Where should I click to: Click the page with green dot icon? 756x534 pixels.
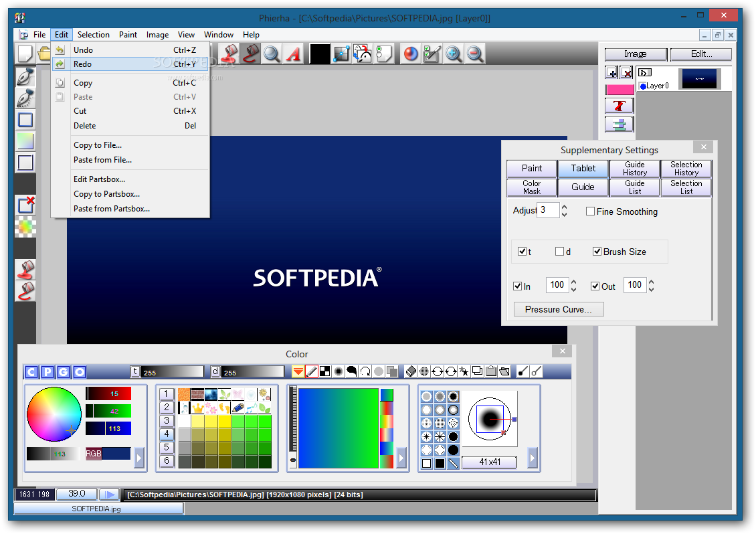(384, 54)
